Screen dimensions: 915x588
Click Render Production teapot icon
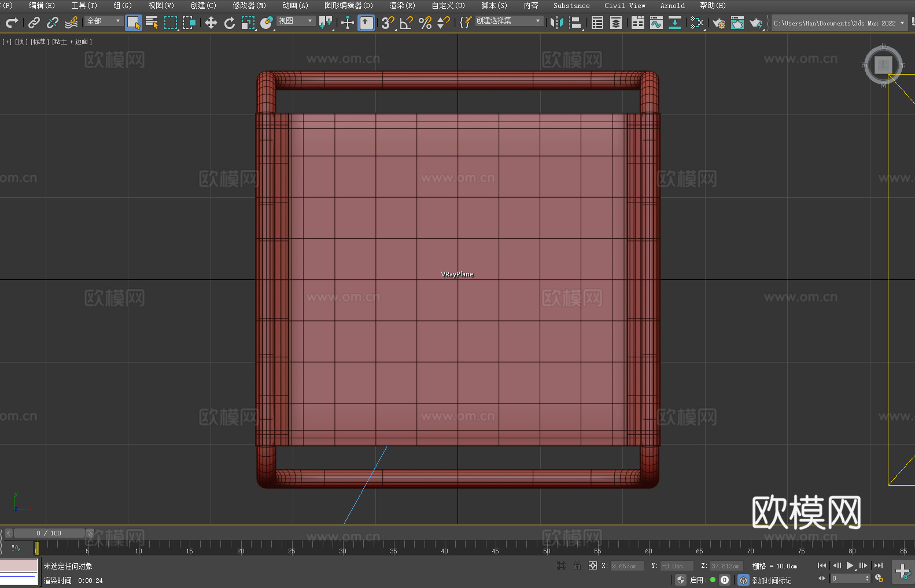[756, 23]
